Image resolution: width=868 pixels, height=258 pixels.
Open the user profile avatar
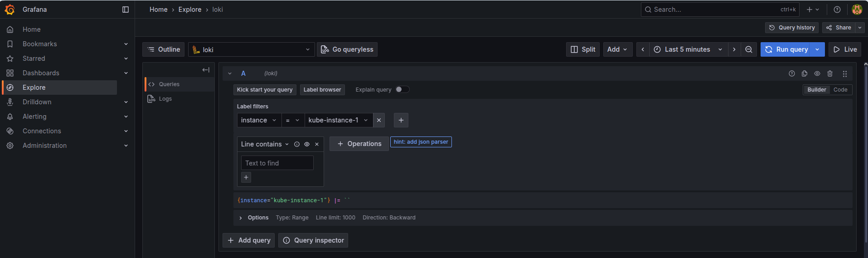(x=857, y=10)
